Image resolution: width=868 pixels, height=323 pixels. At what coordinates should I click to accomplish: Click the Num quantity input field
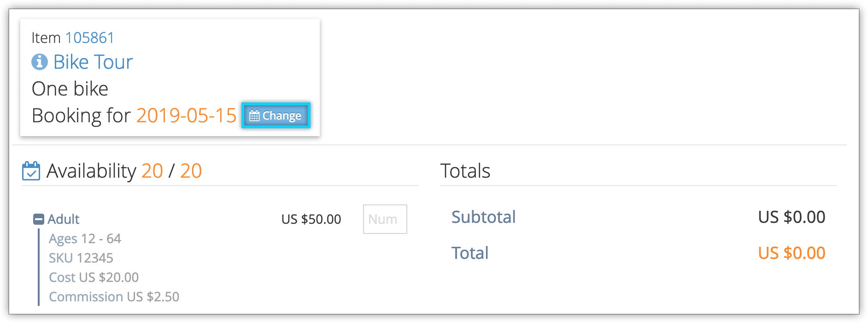(385, 219)
